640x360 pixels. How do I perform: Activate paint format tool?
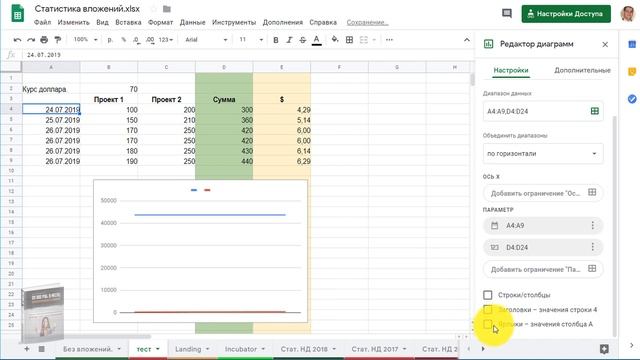(x=58, y=40)
